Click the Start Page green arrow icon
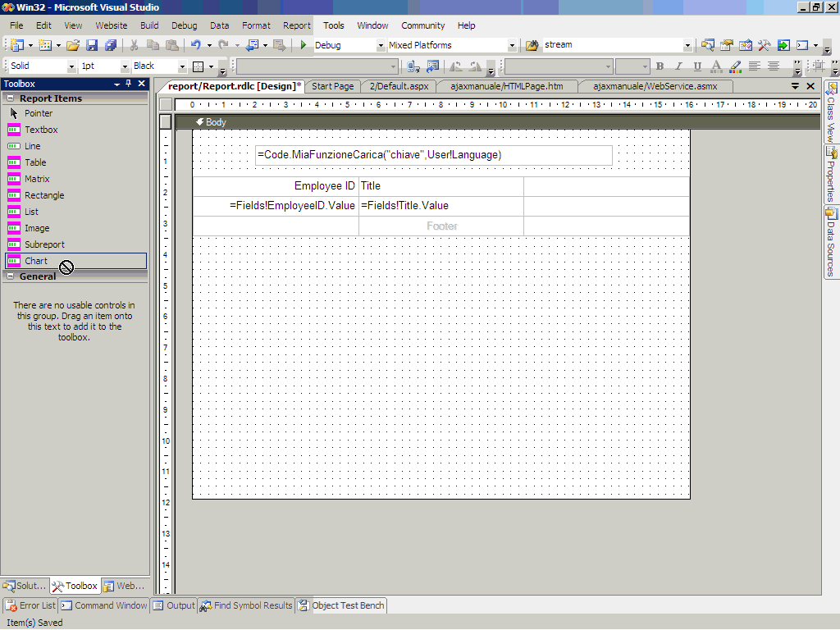840x630 pixels. tap(783, 46)
